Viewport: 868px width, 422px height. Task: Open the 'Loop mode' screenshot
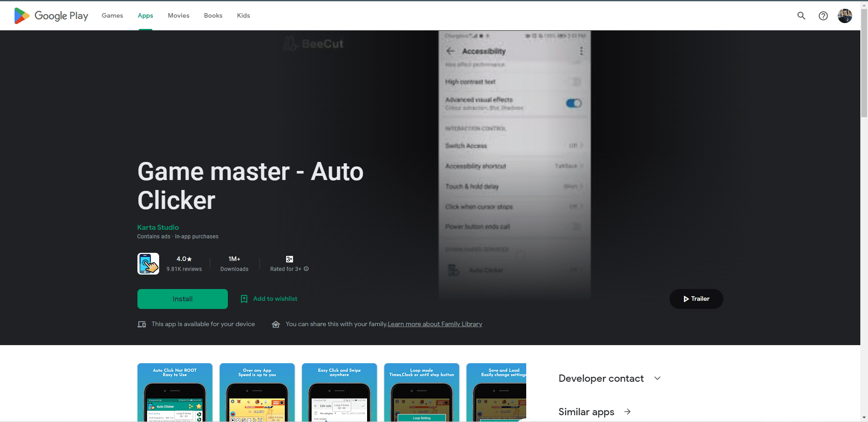point(422,392)
